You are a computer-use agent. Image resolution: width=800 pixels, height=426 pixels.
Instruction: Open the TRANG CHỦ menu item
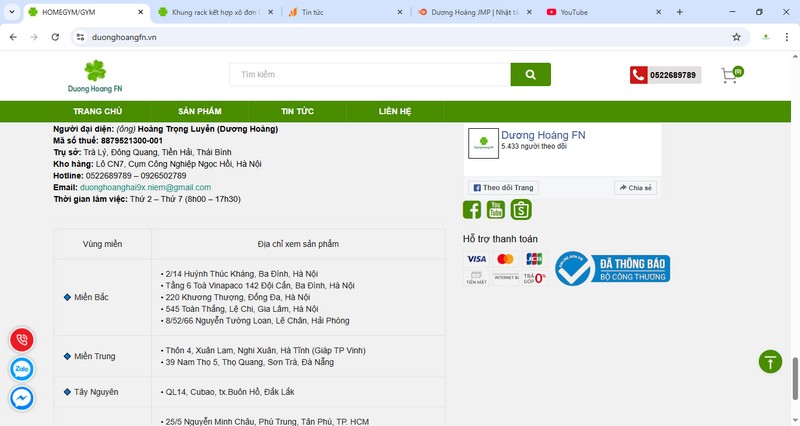coord(97,111)
